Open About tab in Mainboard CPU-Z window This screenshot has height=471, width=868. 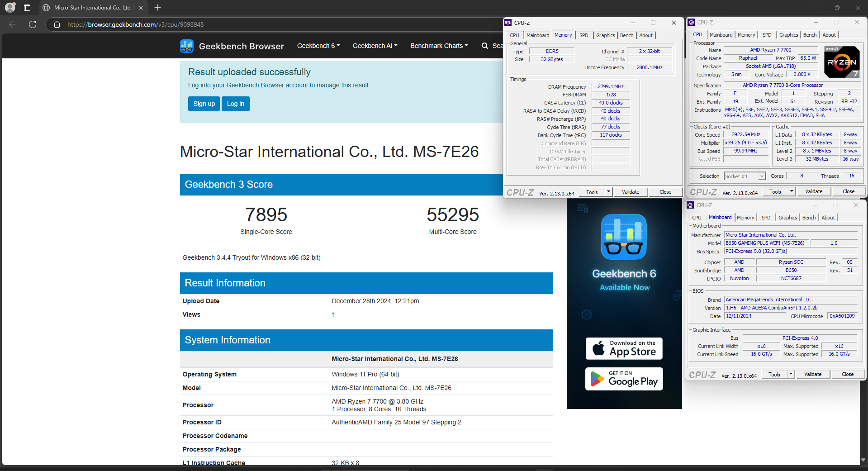[828, 218]
